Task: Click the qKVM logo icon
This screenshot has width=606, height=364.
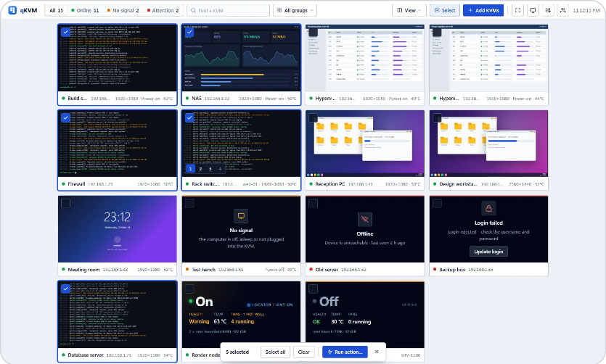Action: point(12,10)
